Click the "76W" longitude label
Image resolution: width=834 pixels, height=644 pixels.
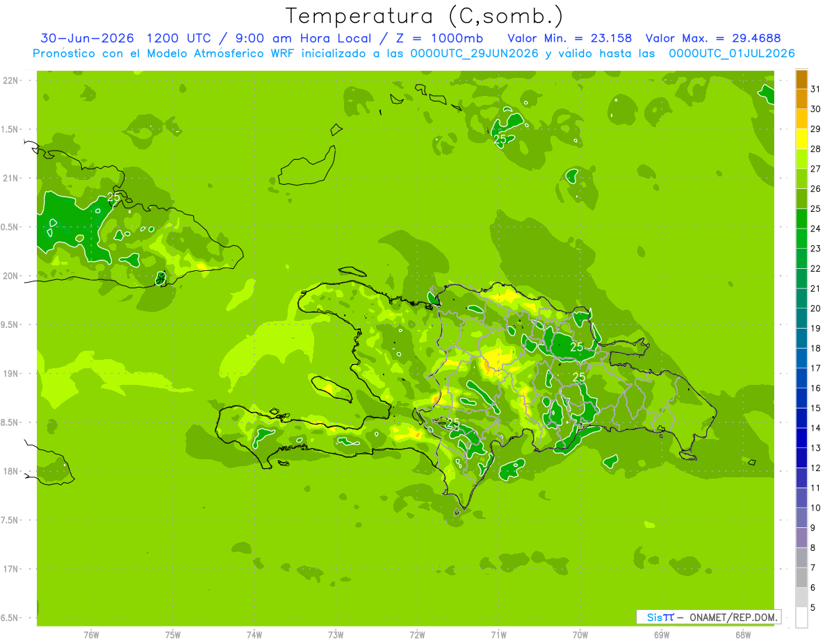[91, 635]
